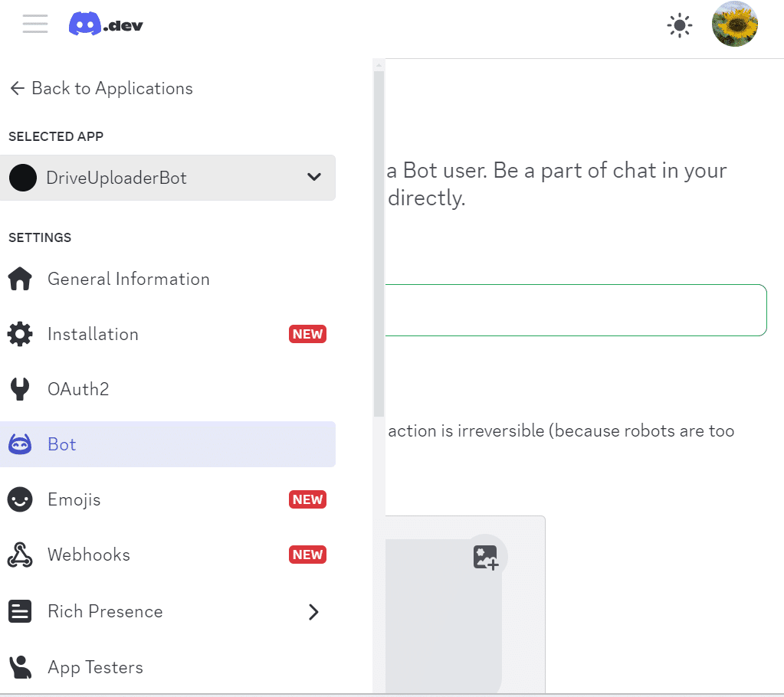Click the Webhooks node icon
Screen dimensions: 784x697
pyautogui.click(x=20, y=555)
